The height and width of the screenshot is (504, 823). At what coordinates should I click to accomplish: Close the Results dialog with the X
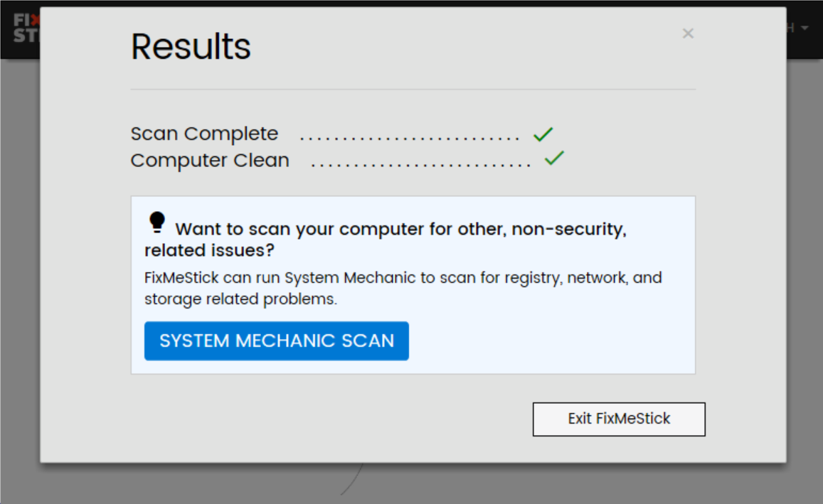click(x=688, y=33)
